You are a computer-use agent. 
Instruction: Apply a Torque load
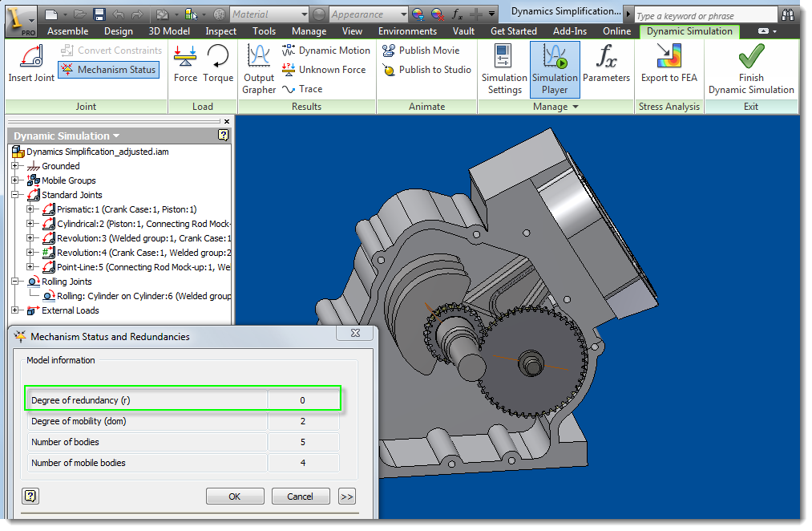click(218, 63)
